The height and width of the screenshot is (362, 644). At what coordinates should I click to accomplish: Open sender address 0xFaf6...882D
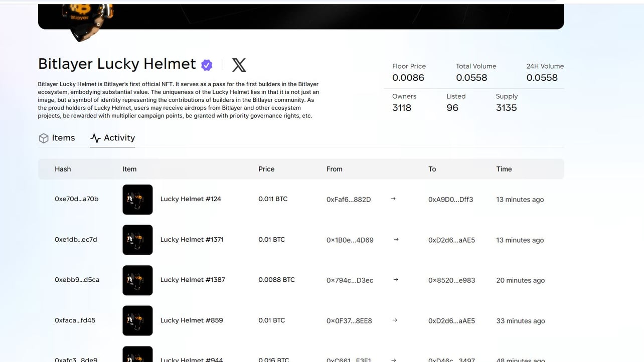(349, 200)
